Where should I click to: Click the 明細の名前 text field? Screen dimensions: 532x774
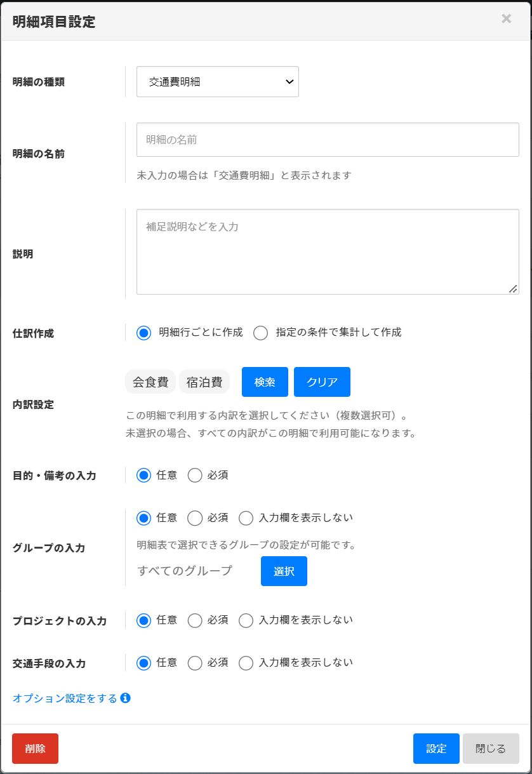328,140
